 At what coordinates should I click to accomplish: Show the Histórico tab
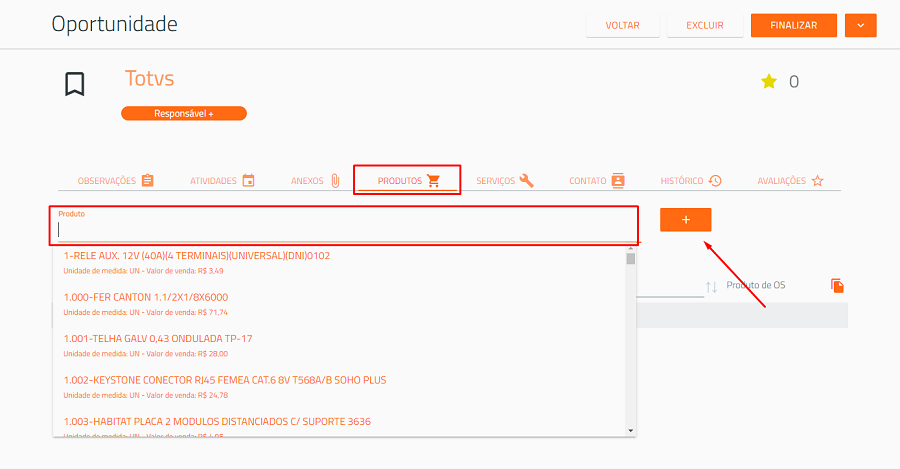(x=690, y=180)
